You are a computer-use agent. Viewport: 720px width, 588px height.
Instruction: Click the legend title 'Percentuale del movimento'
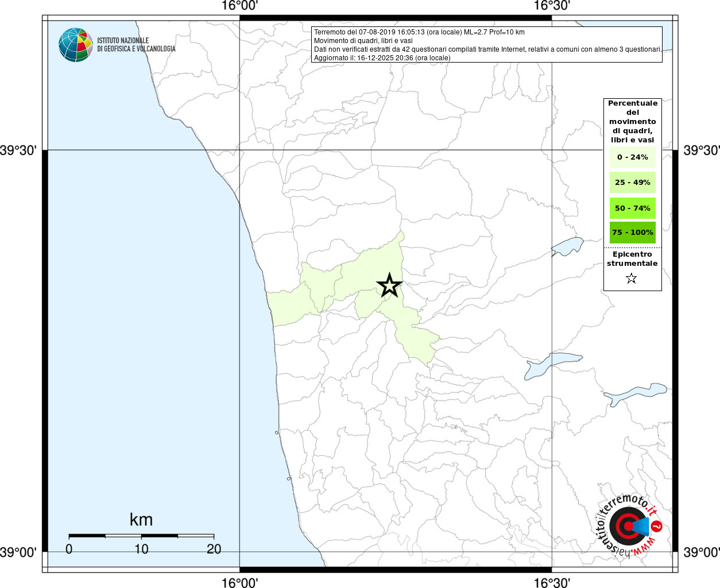pyautogui.click(x=633, y=121)
